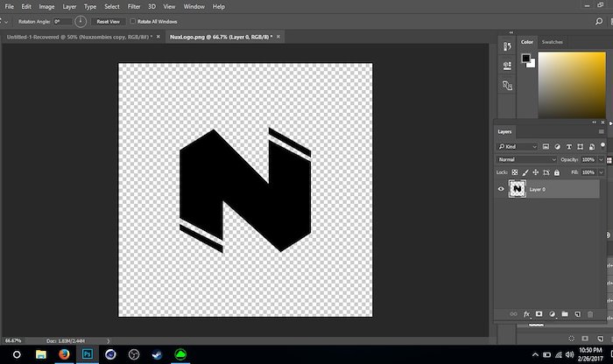Click the Fill 100% value field
Image resolution: width=613 pixels, height=364 pixels.
tap(588, 172)
